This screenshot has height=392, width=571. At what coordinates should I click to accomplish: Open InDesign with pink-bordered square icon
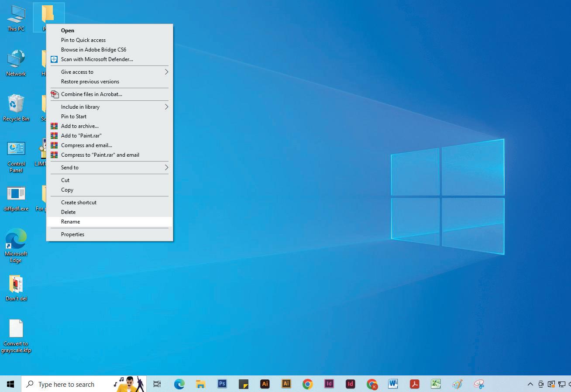329,384
